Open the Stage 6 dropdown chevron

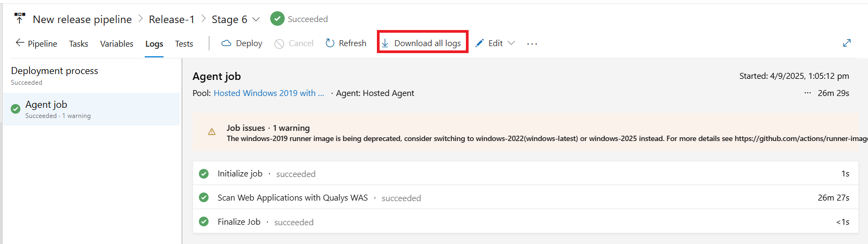pos(256,19)
